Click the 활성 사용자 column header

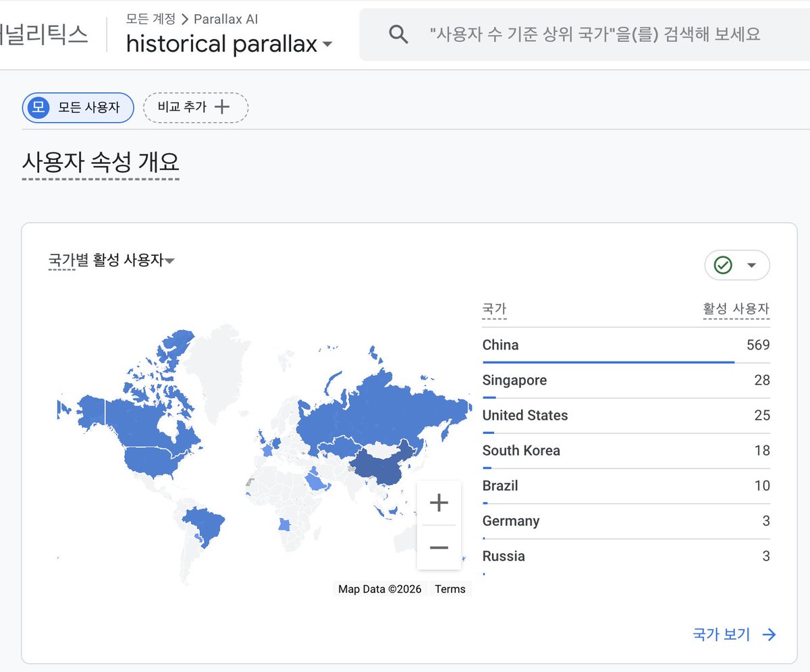click(x=736, y=309)
